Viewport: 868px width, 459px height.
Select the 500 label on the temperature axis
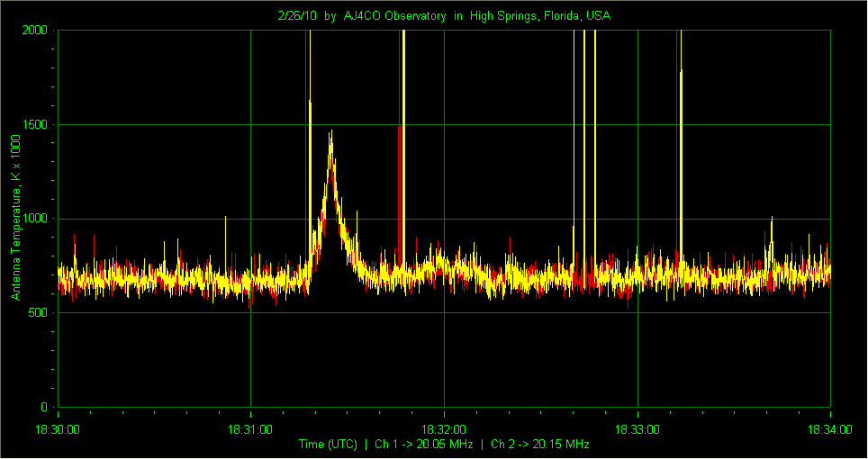pyautogui.click(x=38, y=313)
